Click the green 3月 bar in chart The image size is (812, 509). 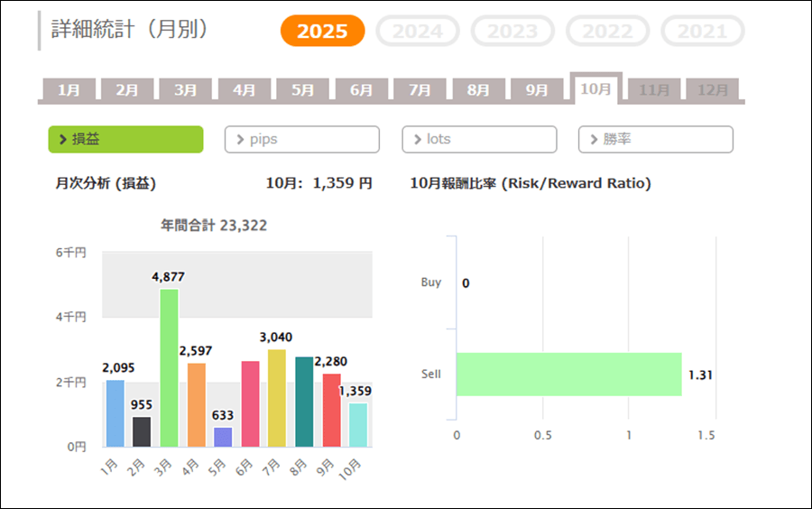point(169,368)
